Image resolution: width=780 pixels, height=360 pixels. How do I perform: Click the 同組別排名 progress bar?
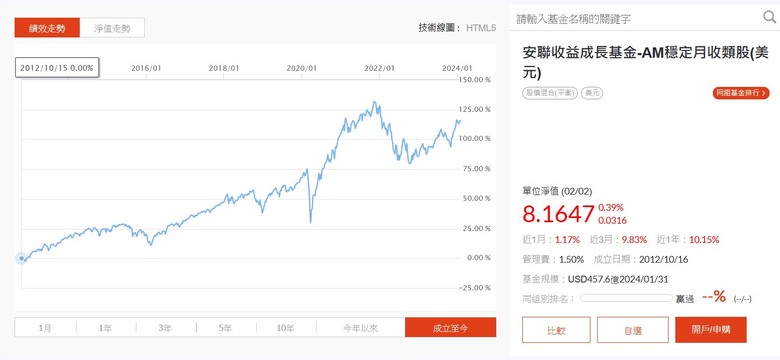(626, 298)
